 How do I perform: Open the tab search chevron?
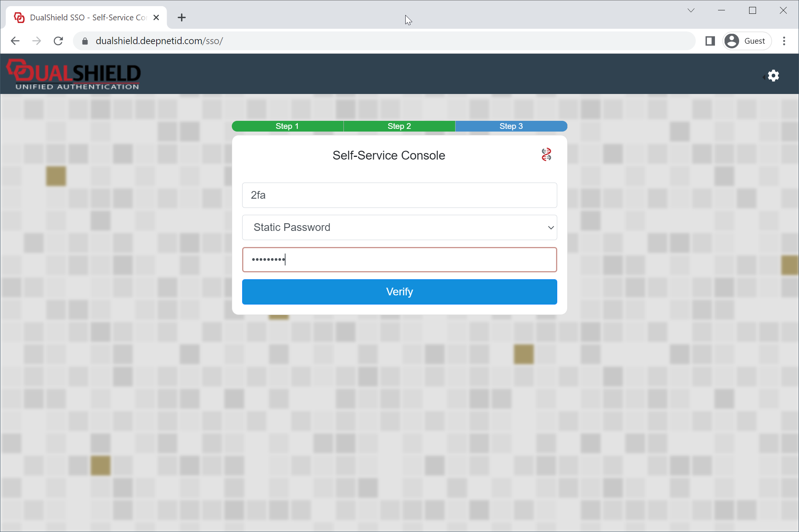coord(691,10)
